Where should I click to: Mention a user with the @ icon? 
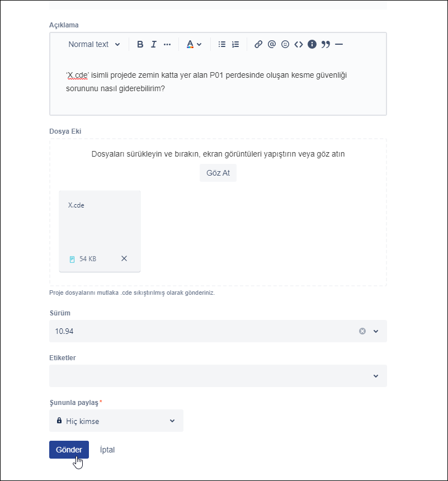coord(272,44)
